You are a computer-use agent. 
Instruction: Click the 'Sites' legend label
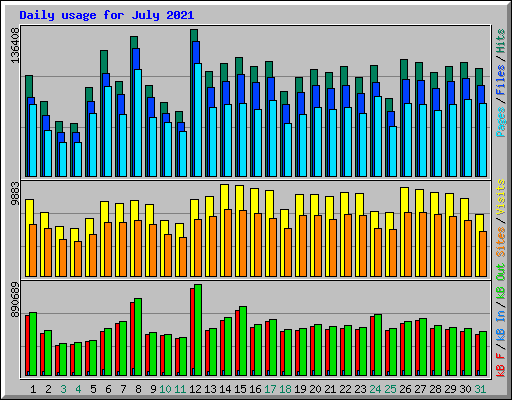pyautogui.click(x=501, y=242)
